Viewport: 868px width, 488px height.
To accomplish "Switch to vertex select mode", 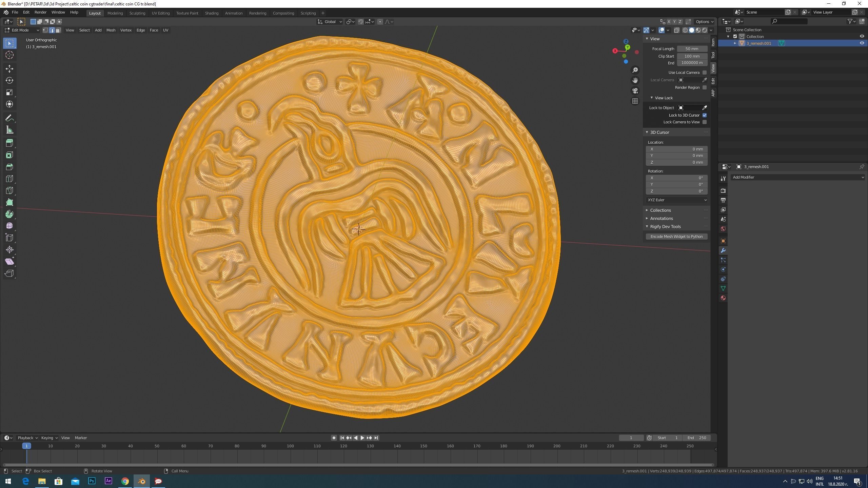I will tap(45, 30).
